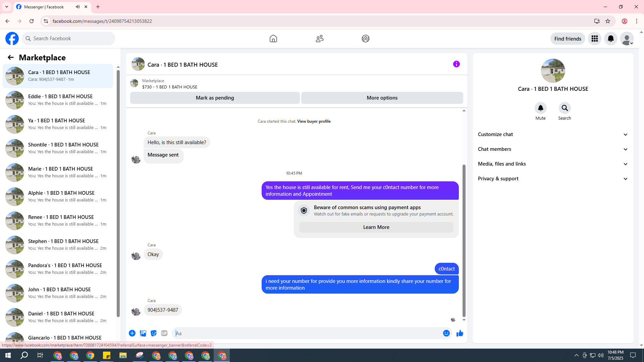This screenshot has height=362, width=644.
Task: Attach a photo using image icon
Action: pyautogui.click(x=143, y=333)
